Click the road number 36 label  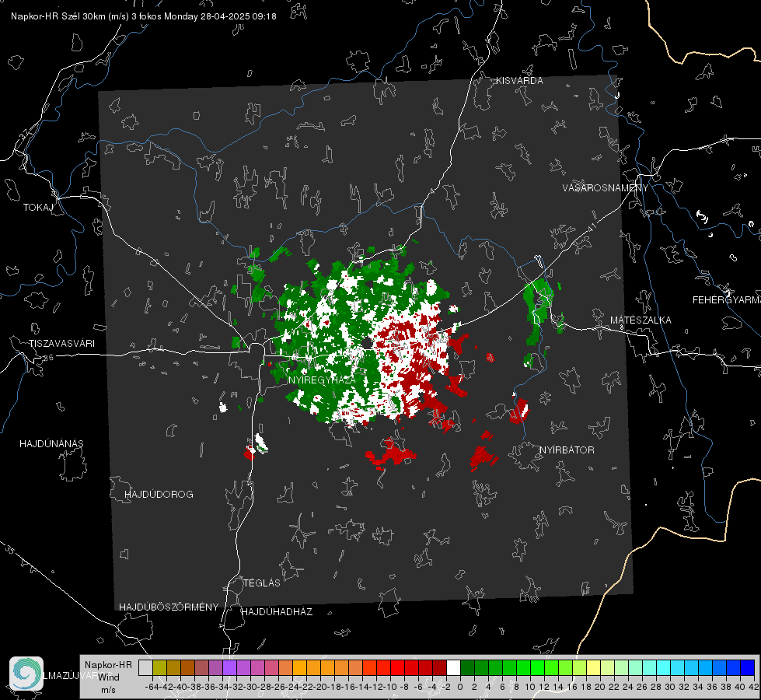coord(48,358)
